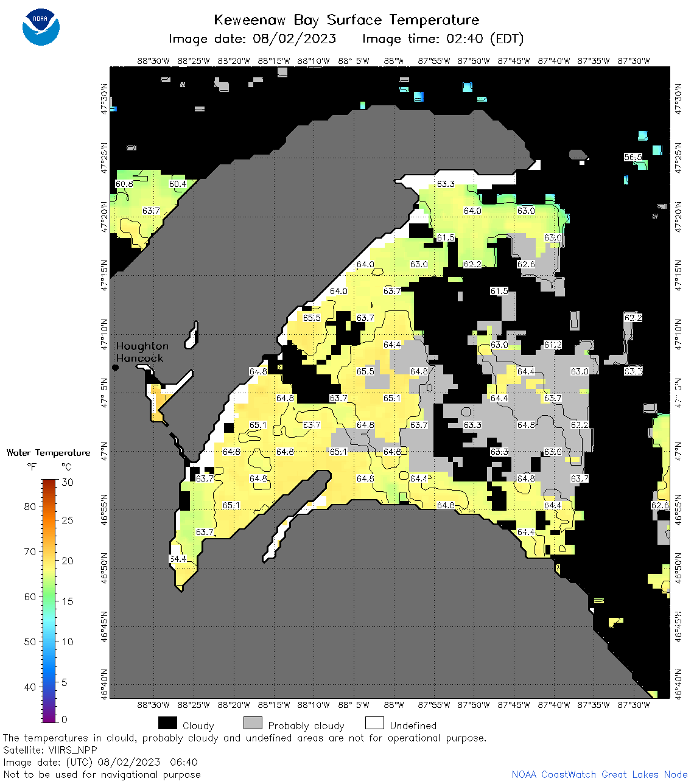Viewport: 694px width, 784px height.
Task: Click the 70 Fahrenheit scale tick label
Action: pos(30,552)
